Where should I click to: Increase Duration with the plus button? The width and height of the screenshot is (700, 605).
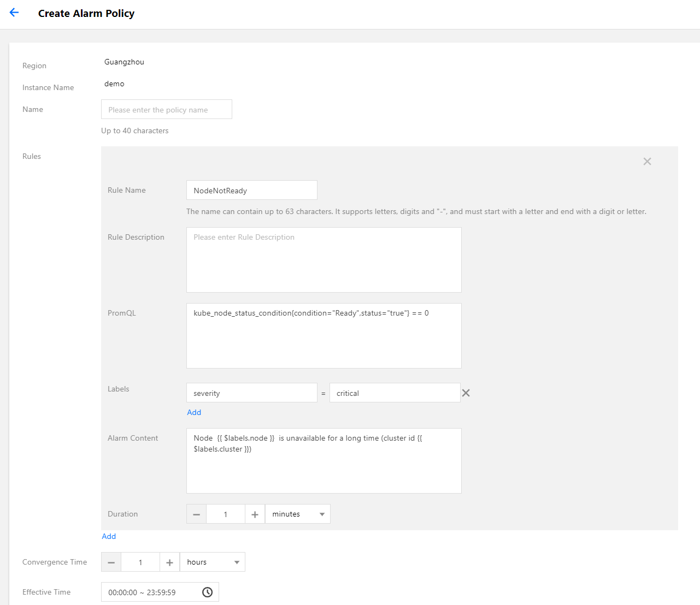[255, 514]
